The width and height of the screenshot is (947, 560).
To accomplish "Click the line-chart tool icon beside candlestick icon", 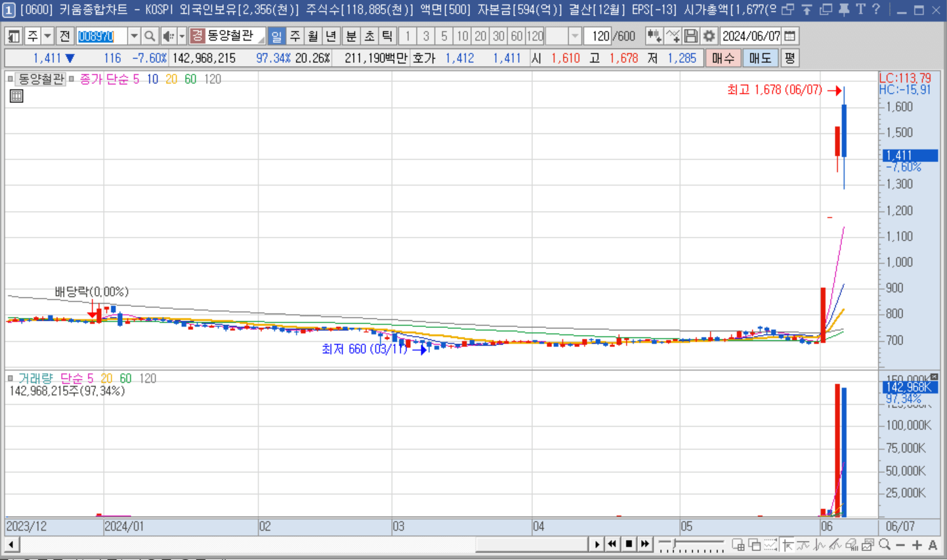I will click(x=673, y=36).
